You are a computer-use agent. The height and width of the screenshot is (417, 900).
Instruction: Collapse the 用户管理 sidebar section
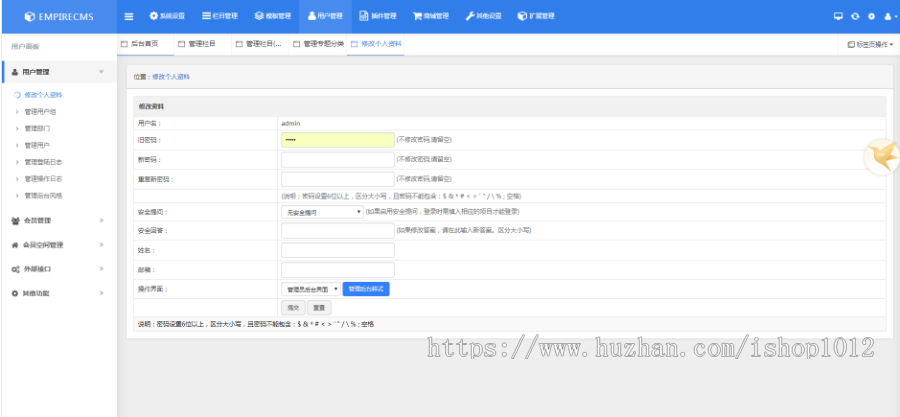(x=59, y=72)
